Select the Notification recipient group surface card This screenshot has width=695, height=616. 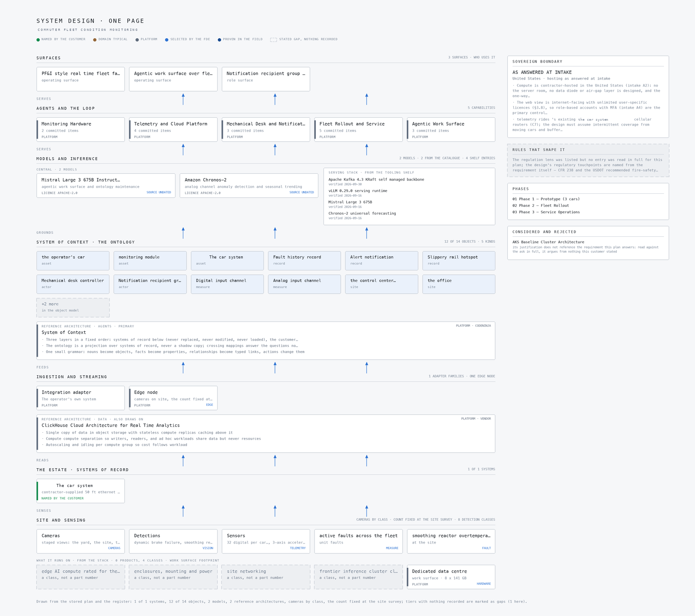[x=266, y=79]
